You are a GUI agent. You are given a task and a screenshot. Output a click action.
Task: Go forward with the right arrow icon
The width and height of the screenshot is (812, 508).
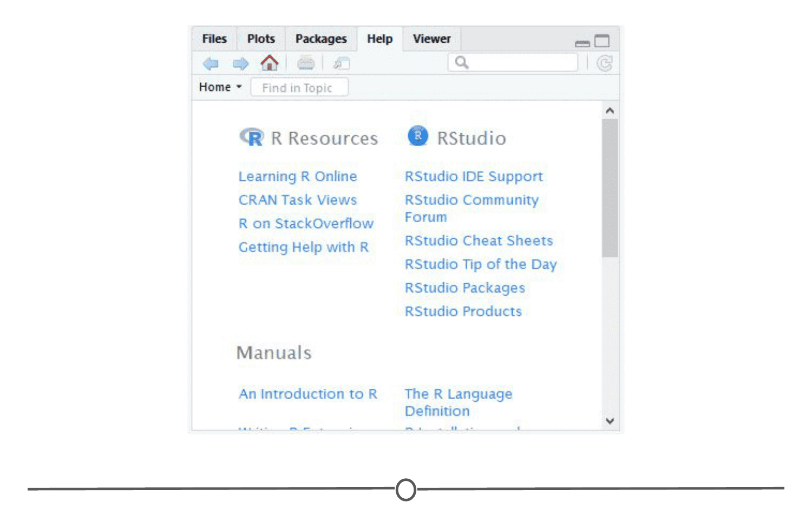click(x=240, y=63)
